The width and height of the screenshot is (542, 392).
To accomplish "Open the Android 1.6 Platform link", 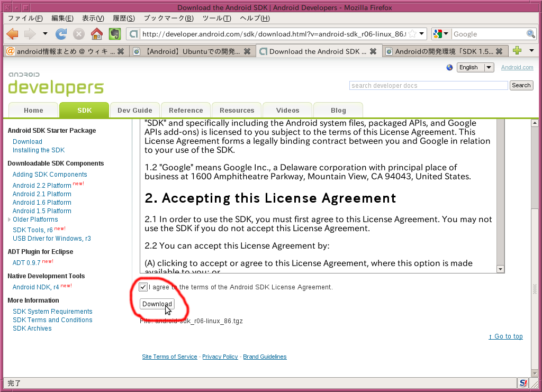I will click(42, 203).
